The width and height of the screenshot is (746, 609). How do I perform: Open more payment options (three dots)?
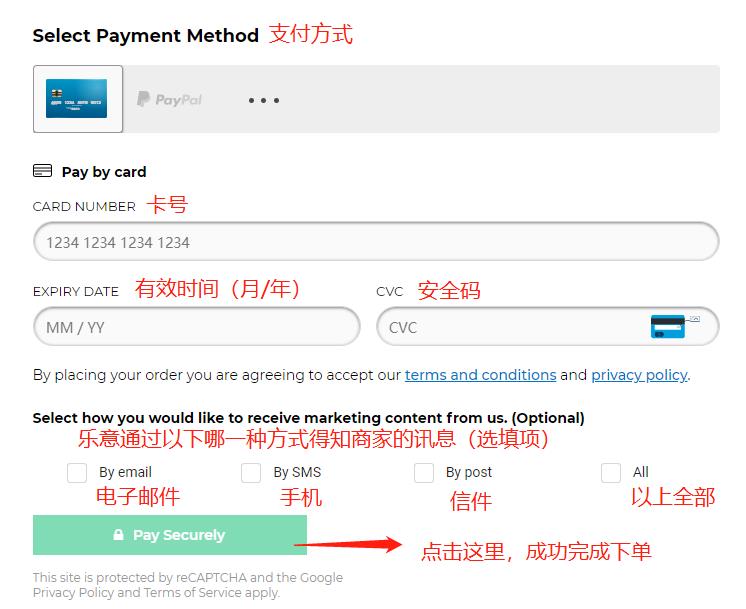point(264,100)
